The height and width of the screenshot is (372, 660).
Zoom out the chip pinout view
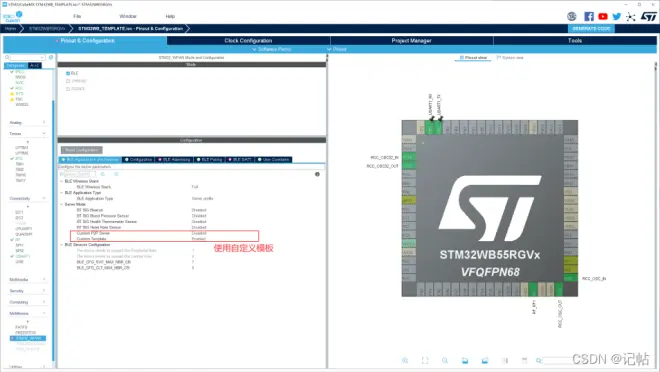click(x=445, y=361)
